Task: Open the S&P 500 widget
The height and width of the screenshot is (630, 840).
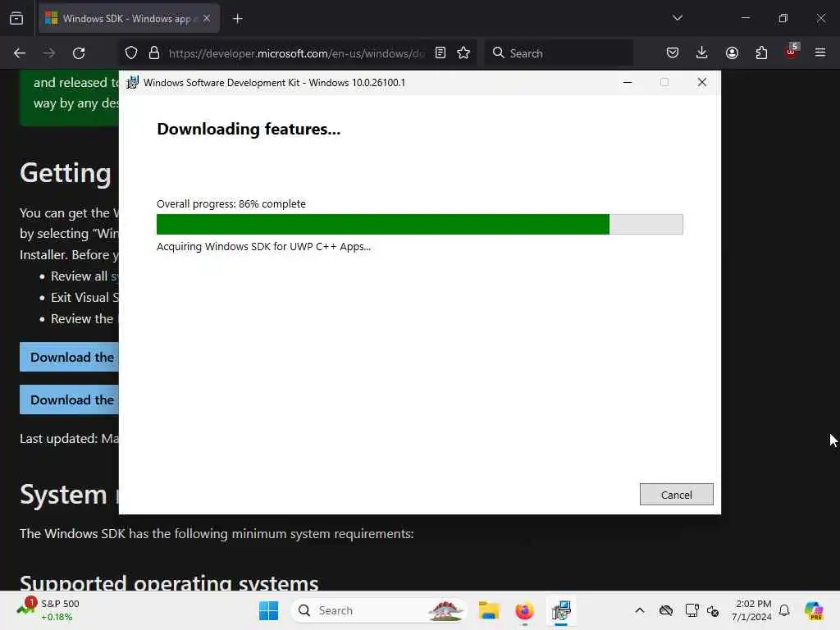Action: pyautogui.click(x=48, y=610)
